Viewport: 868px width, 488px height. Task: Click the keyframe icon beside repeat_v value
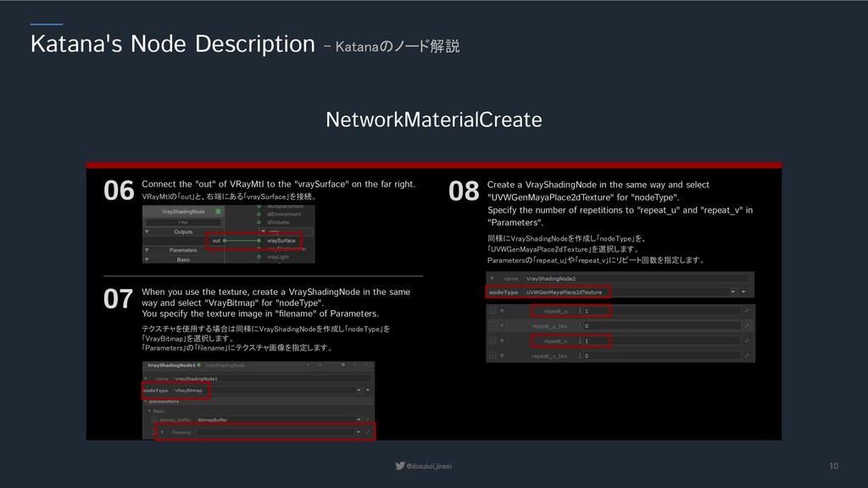click(580, 341)
